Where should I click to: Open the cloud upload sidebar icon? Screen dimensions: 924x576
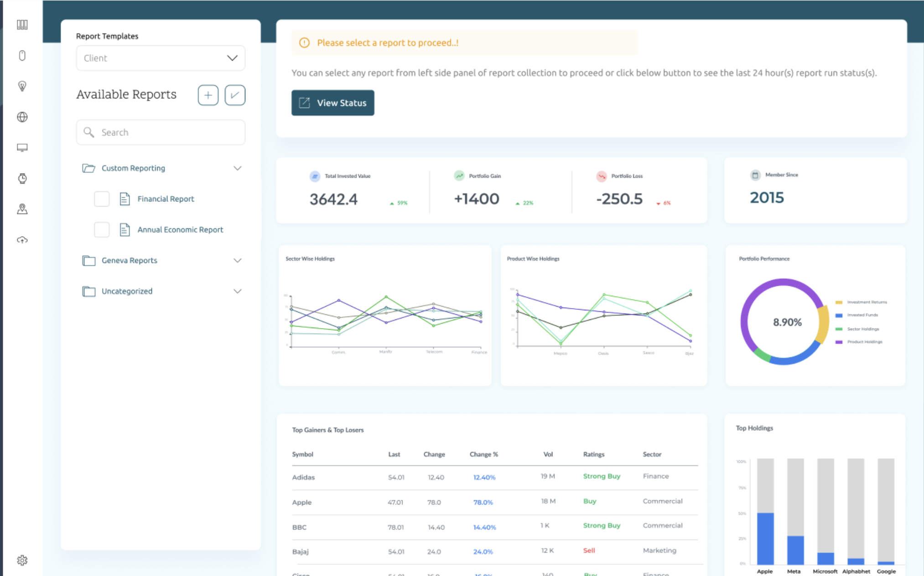(22, 240)
